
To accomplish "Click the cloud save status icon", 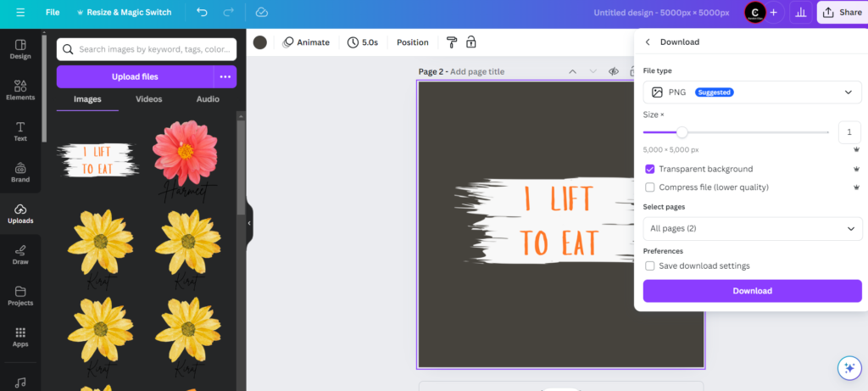I will (262, 13).
